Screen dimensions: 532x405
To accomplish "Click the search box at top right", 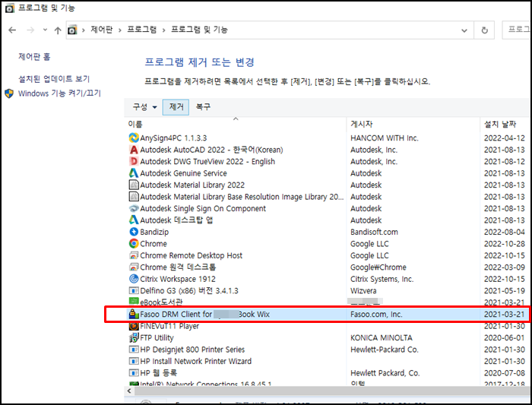I will coord(517,30).
